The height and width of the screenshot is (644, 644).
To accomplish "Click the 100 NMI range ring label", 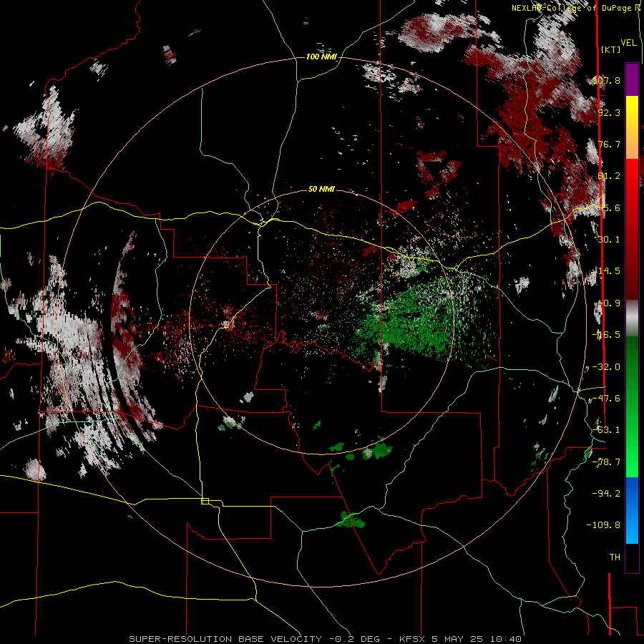I will 321,57.
